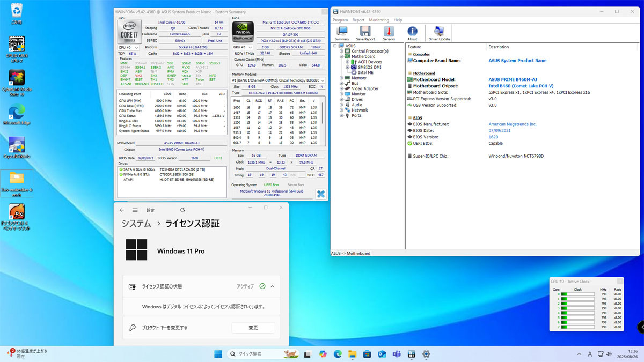This screenshot has height=362, width=644.
Task: Click the Save Report floppy icon
Action: pyautogui.click(x=365, y=33)
